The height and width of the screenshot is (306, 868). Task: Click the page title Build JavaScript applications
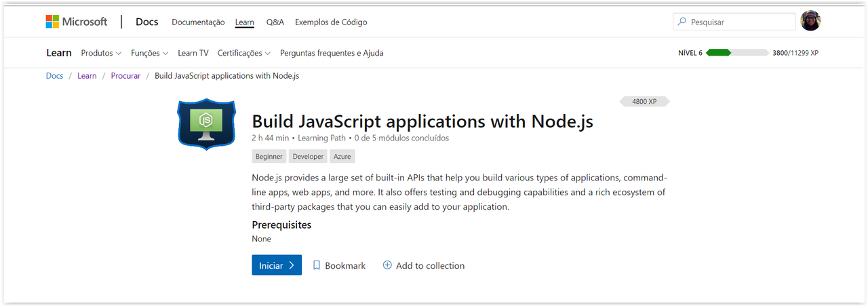click(x=422, y=121)
